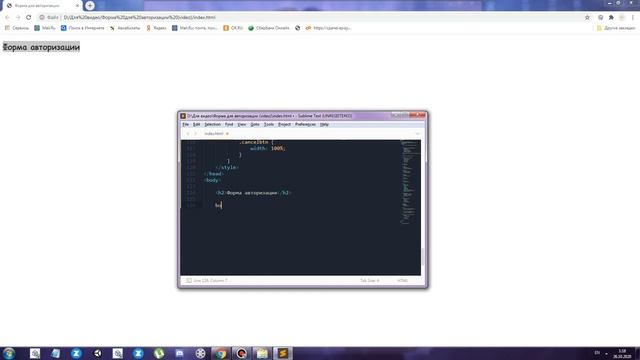Open the Windows Start button
The image size is (640, 360).
click(x=9, y=353)
